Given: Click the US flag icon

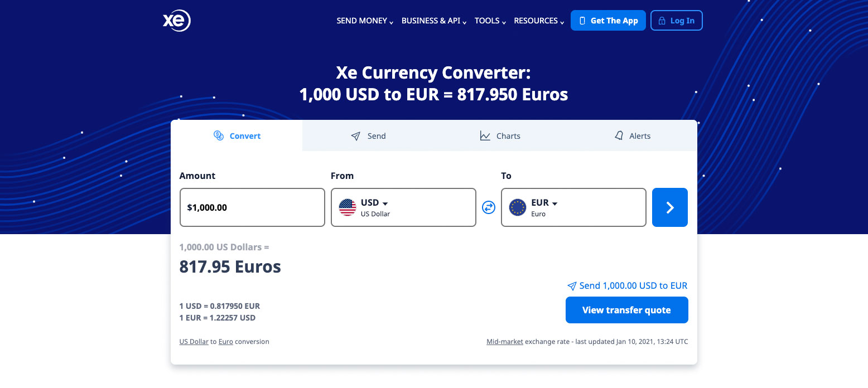Looking at the screenshot, I should point(348,207).
